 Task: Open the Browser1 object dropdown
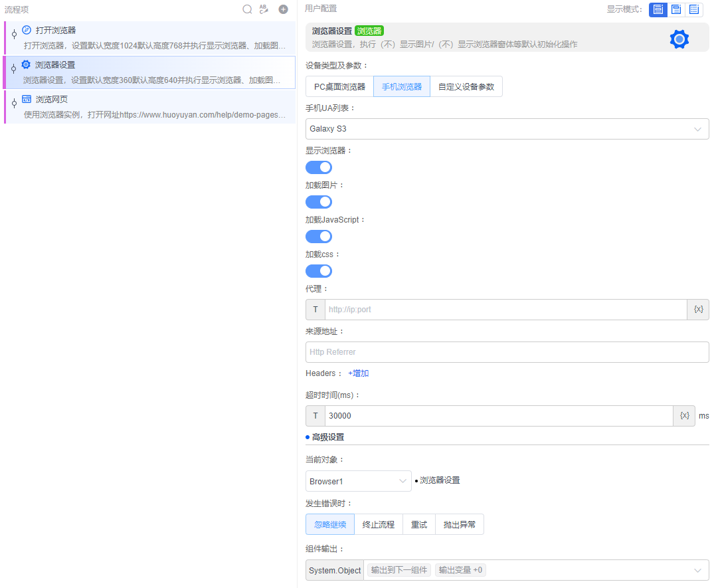tap(358, 480)
